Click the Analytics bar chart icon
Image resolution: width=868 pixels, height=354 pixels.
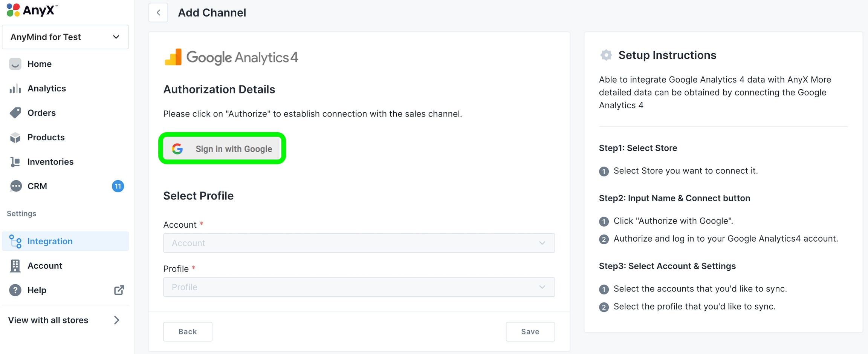[15, 89]
